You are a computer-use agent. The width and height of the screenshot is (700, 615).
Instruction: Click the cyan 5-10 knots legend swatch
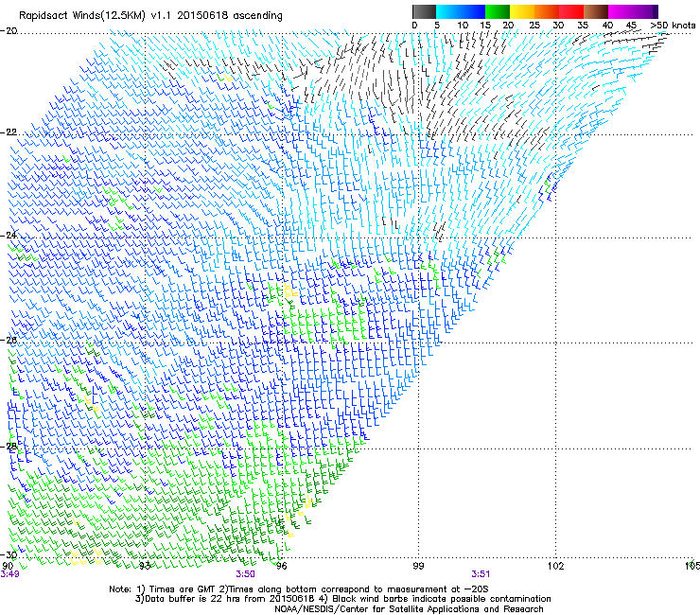click(448, 11)
